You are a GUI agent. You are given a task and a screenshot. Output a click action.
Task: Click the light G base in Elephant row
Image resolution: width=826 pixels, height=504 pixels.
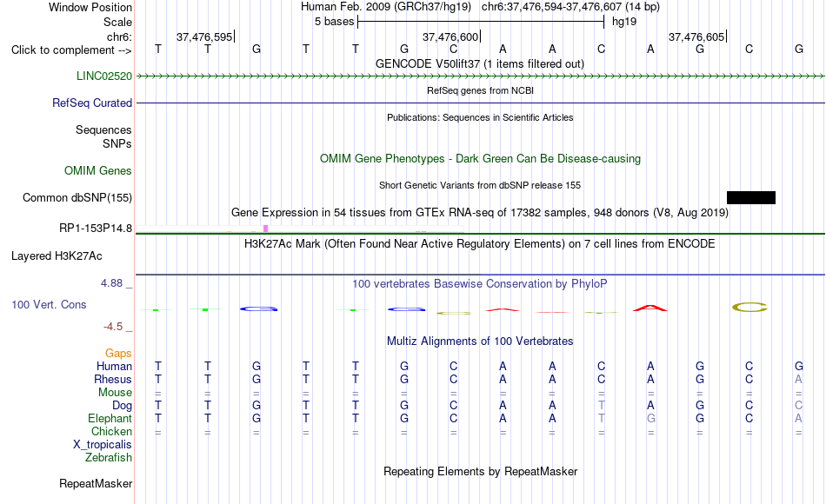[650, 418]
